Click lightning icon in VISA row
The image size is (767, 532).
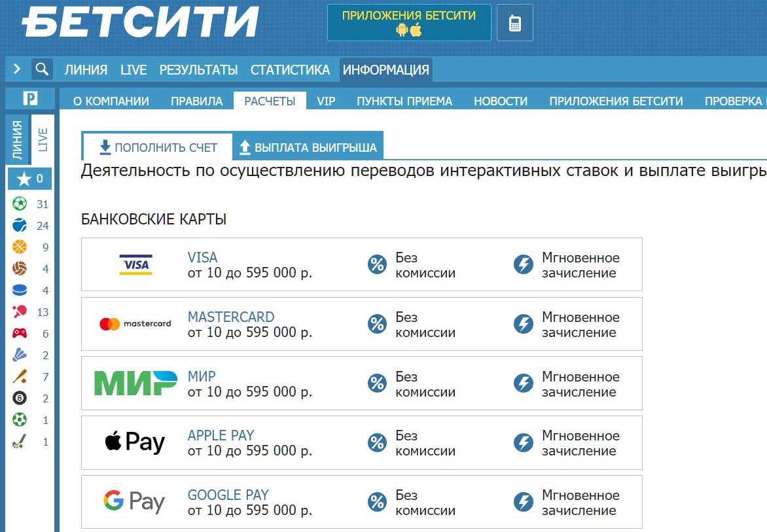pos(524,264)
